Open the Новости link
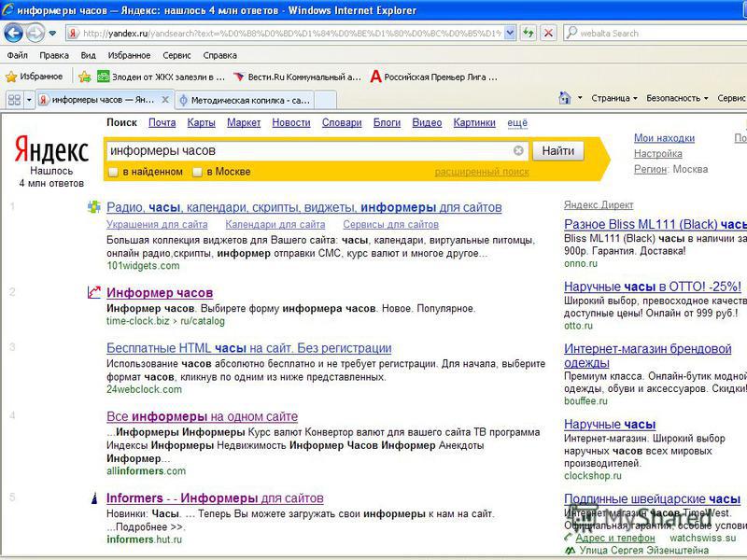Viewport: 747px width, 560px height. pyautogui.click(x=291, y=123)
